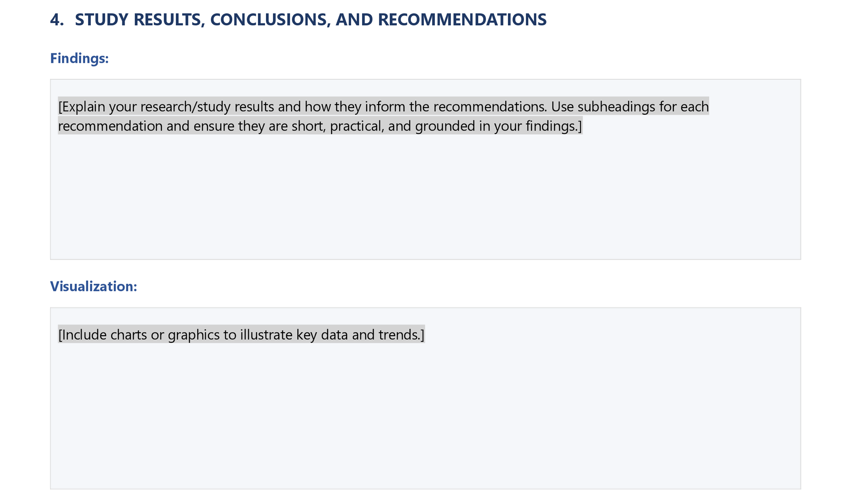Click the second line of Findings placeholder
This screenshot has width=851, height=504.
tap(319, 126)
